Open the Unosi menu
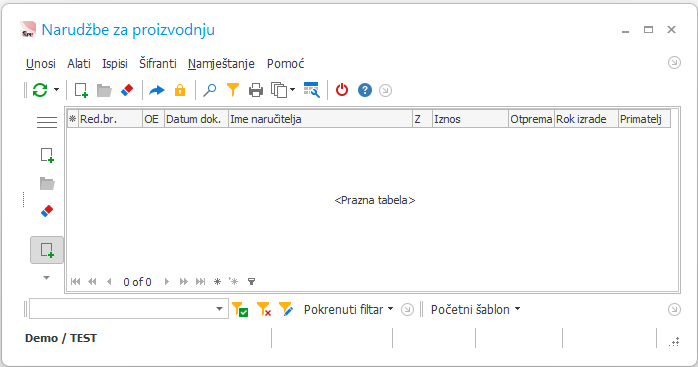This screenshot has width=698, height=367. [x=41, y=64]
